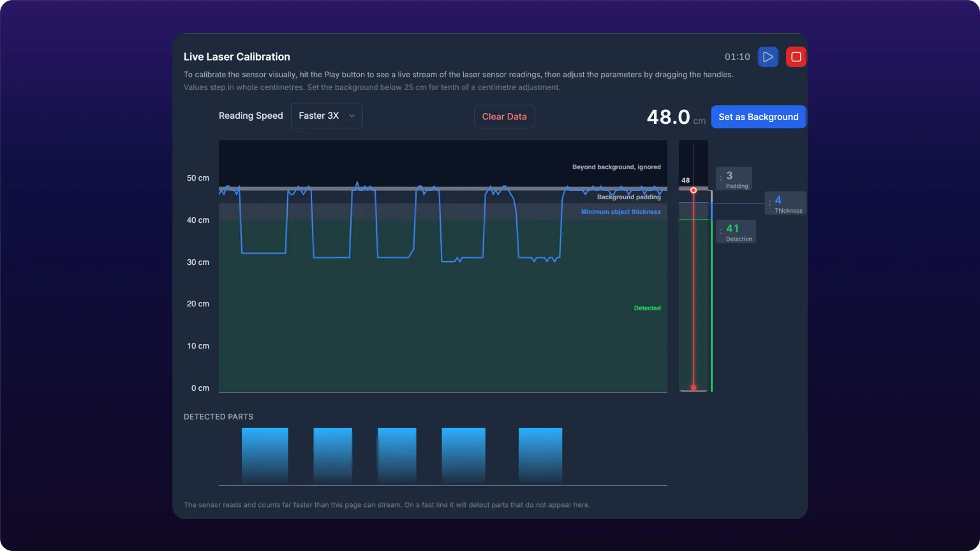The image size is (980, 551).
Task: Click the third detected part bar
Action: pyautogui.click(x=397, y=455)
